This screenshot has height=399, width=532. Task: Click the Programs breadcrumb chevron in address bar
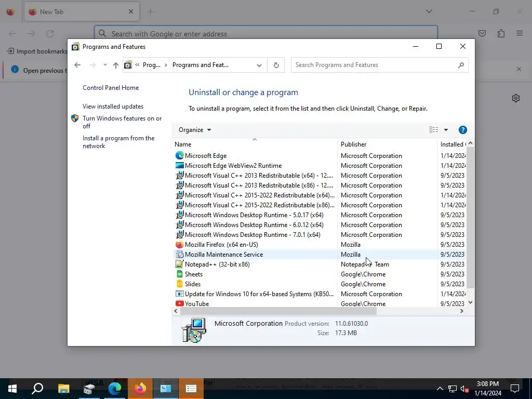pyautogui.click(x=166, y=65)
